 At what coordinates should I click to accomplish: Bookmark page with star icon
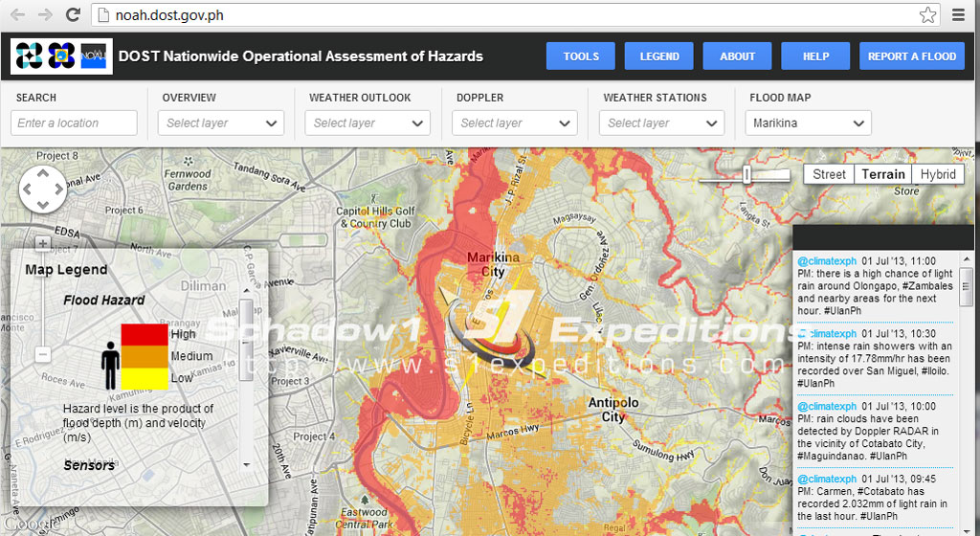pos(928,14)
